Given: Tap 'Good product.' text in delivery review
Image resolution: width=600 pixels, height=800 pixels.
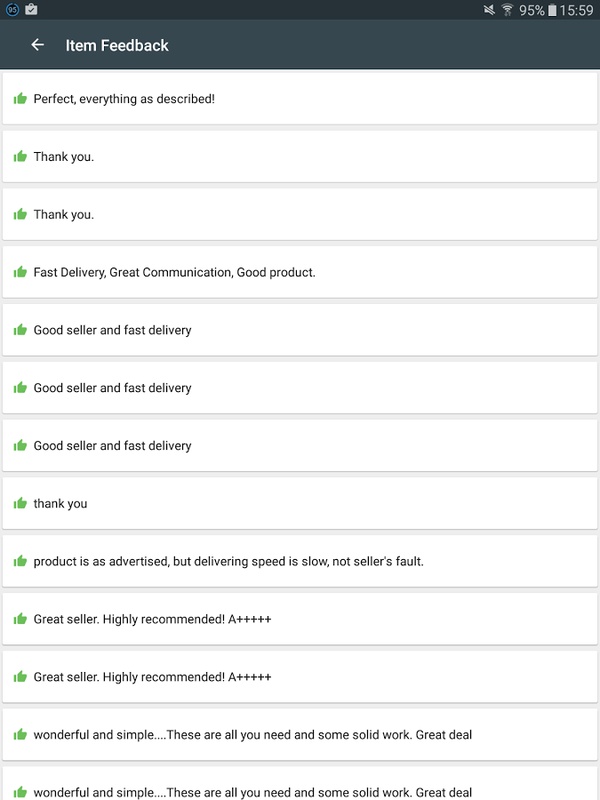Looking at the screenshot, I should (x=276, y=272).
